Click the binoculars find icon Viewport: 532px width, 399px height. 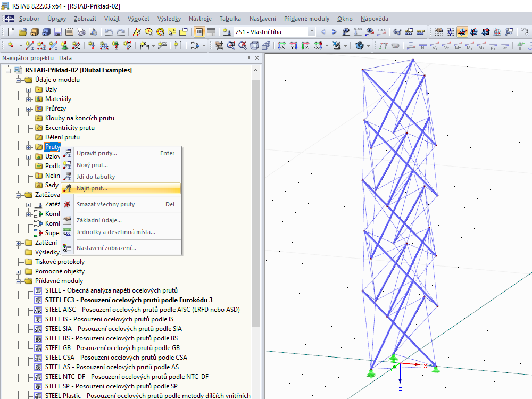point(397,32)
